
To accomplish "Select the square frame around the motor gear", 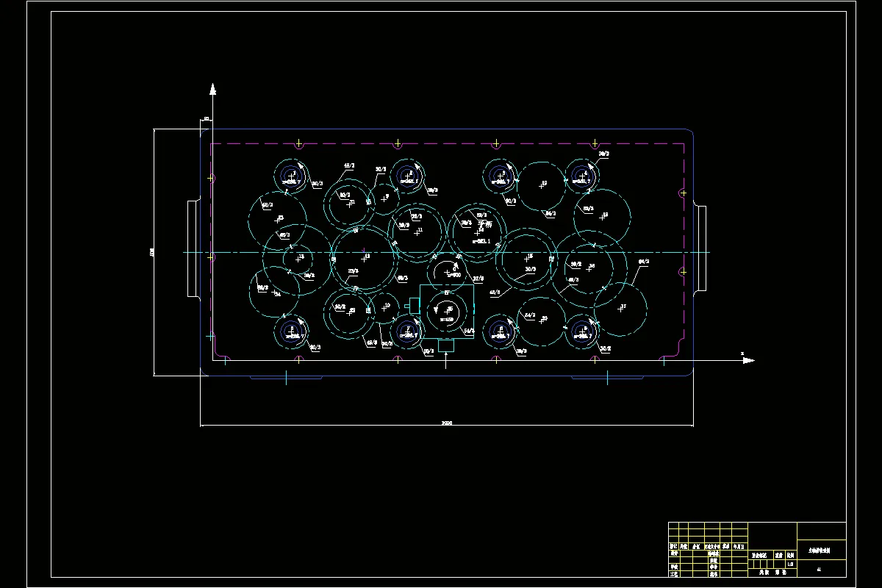I will point(447,312).
